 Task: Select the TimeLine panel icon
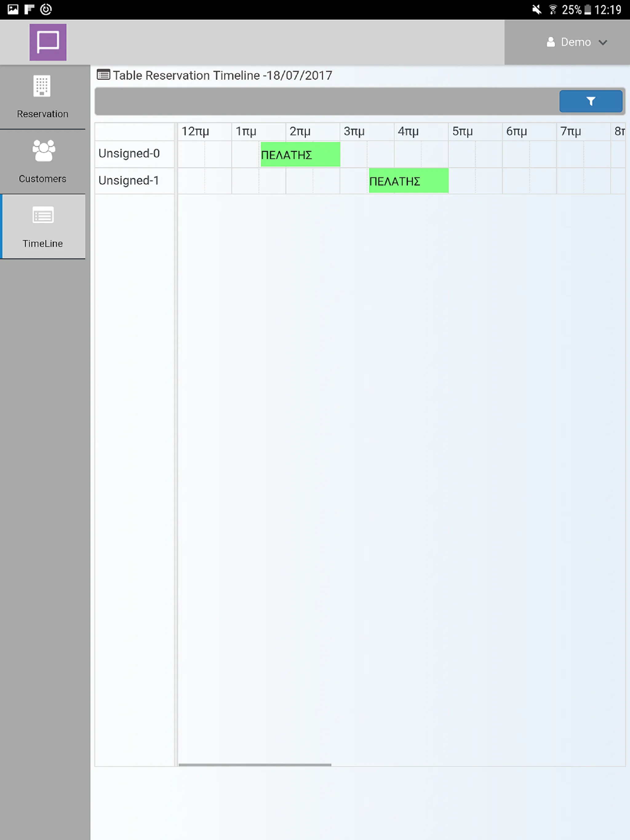(42, 214)
